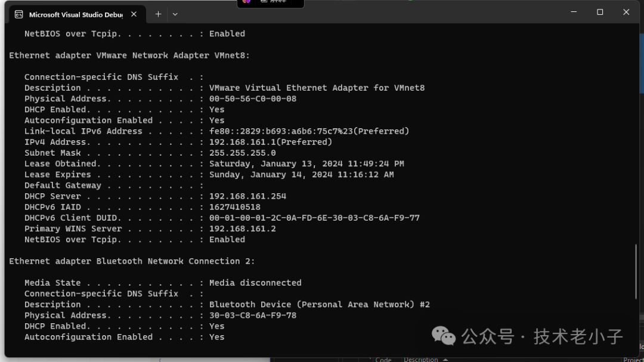The height and width of the screenshot is (362, 644).
Task: Expand the new tab profile dropdown
Action: (175, 14)
